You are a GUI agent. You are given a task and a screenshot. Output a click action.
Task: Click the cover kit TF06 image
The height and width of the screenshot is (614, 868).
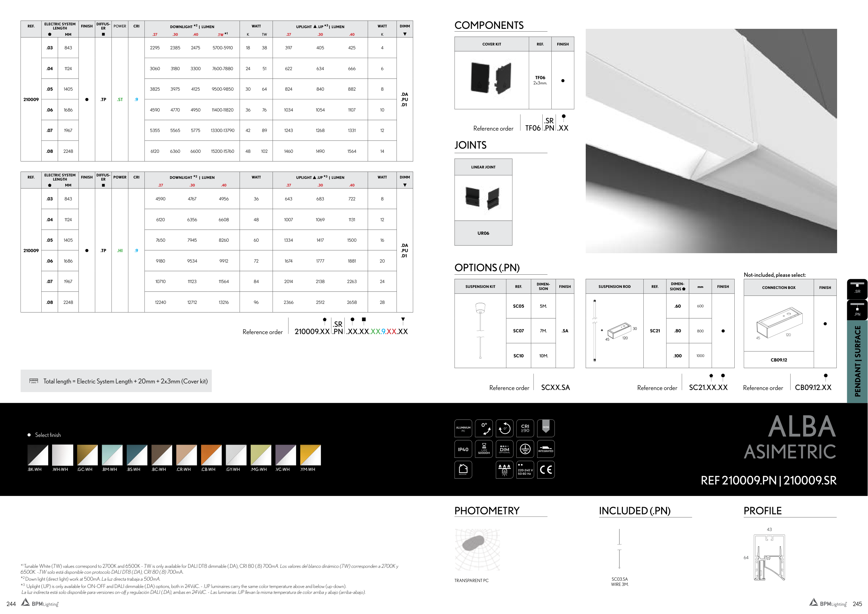click(491, 79)
